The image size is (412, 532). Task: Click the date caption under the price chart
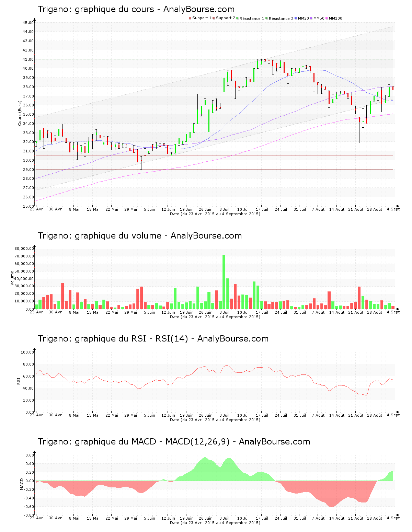215,214
